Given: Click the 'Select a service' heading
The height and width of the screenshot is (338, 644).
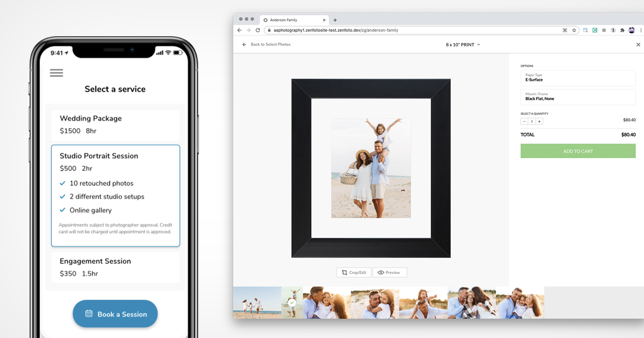Looking at the screenshot, I should (x=115, y=89).
